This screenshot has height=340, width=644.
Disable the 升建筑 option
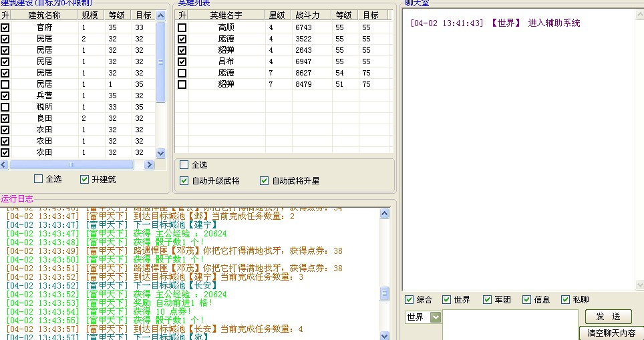(x=85, y=180)
